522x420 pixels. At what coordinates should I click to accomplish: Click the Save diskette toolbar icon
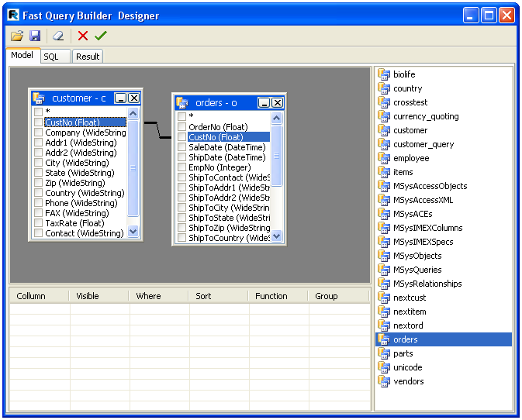coord(35,36)
